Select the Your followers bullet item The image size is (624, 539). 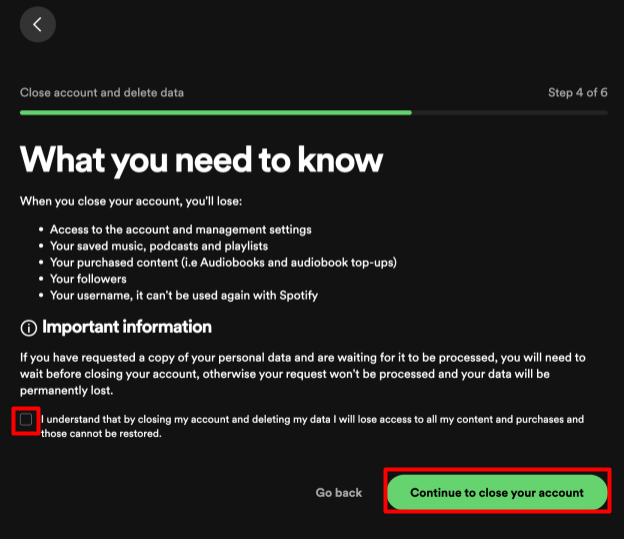click(x=88, y=279)
